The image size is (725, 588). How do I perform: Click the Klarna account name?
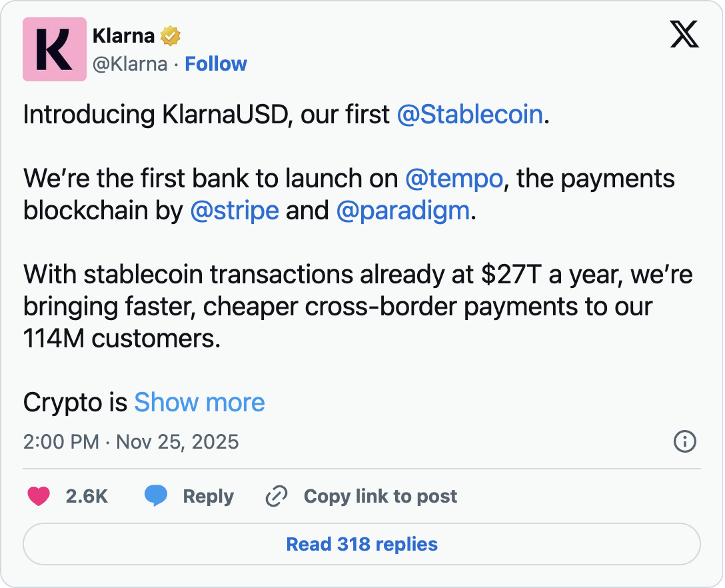(x=125, y=36)
